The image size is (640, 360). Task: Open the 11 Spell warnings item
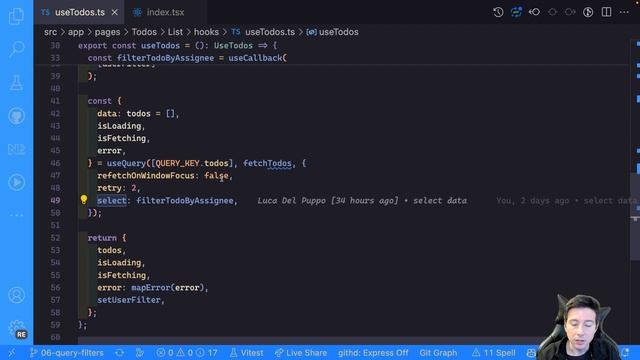point(493,353)
